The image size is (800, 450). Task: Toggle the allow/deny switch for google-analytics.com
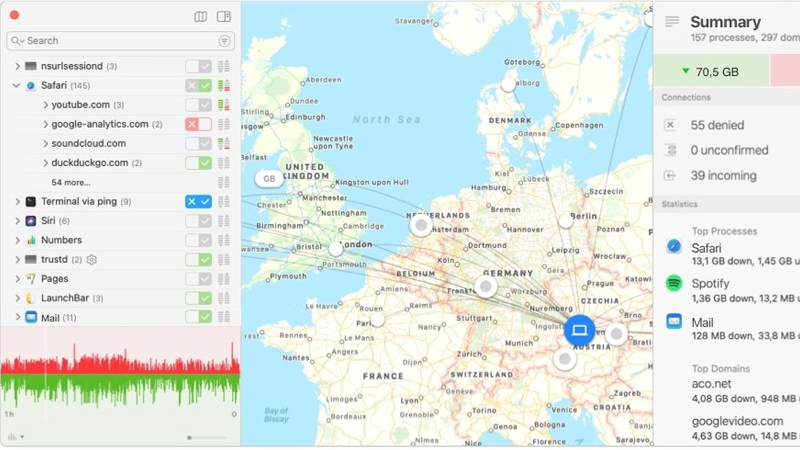(x=198, y=124)
